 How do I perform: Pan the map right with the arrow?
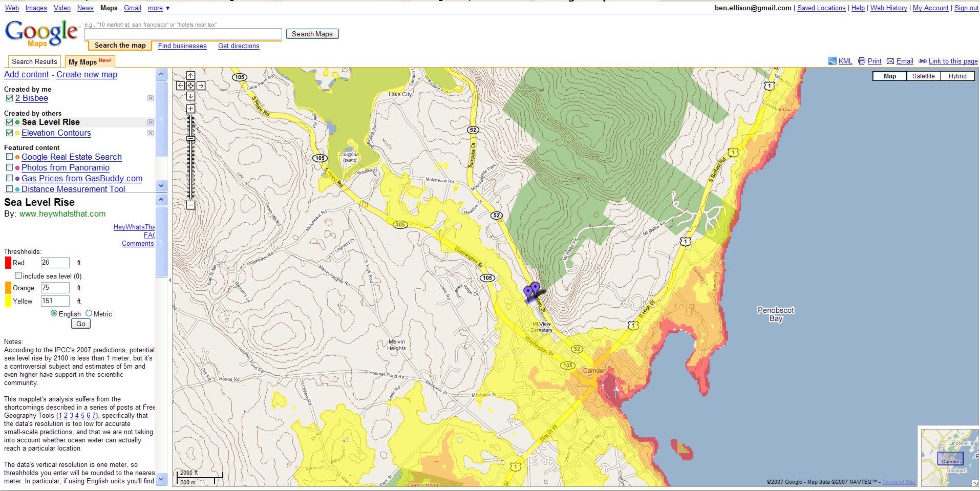click(x=201, y=86)
